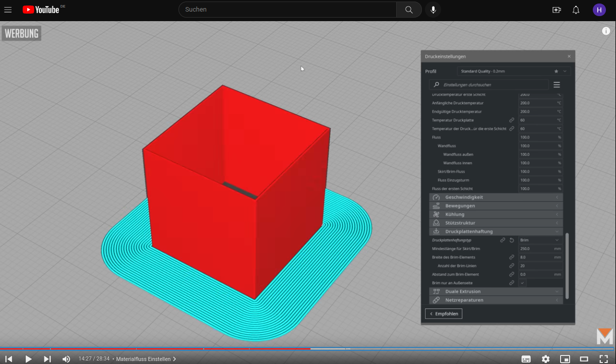Reset the Druckplattenhaftungstyp setting arrow

pyautogui.click(x=512, y=240)
